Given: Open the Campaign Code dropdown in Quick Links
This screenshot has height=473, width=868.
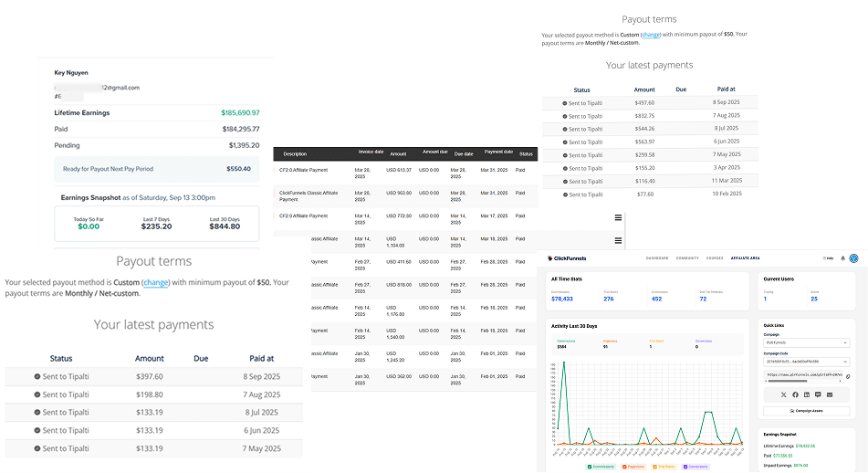Looking at the screenshot, I should [807, 362].
